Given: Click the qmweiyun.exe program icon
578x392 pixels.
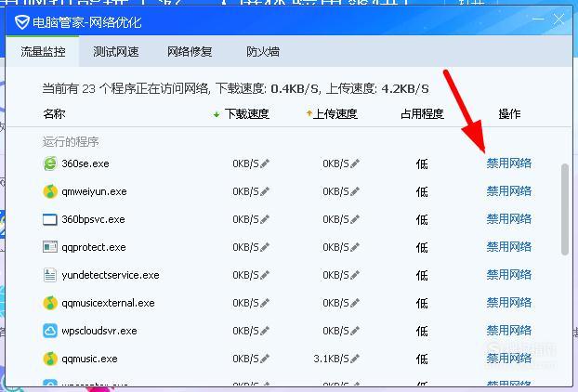Looking at the screenshot, I should 50,191.
